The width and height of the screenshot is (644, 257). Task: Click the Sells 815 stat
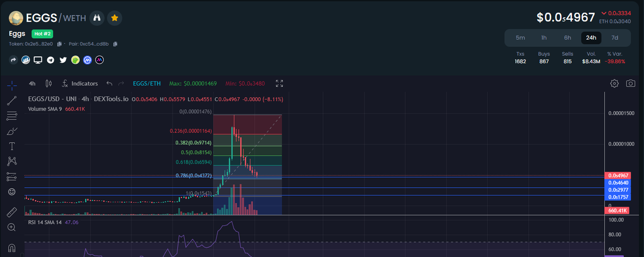click(567, 58)
